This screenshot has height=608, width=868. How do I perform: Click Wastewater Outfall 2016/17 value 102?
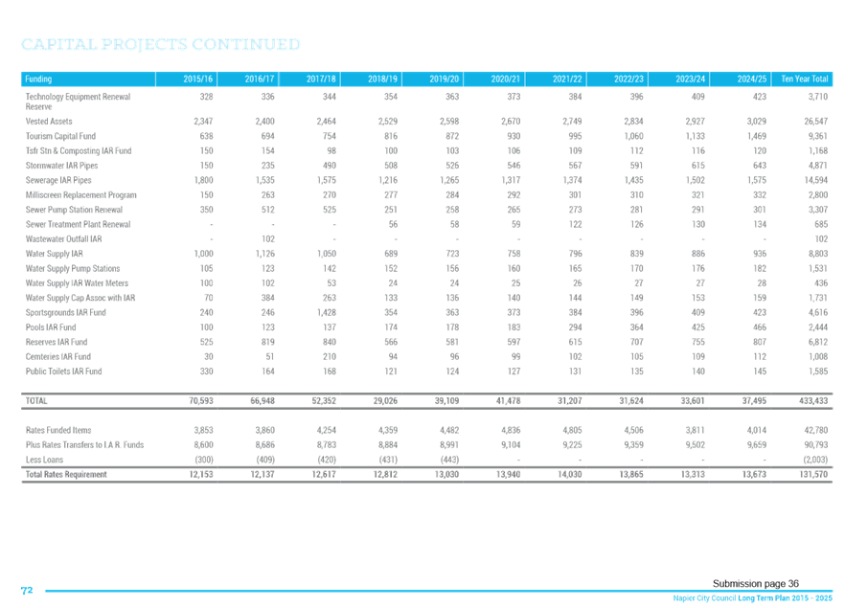click(x=268, y=239)
